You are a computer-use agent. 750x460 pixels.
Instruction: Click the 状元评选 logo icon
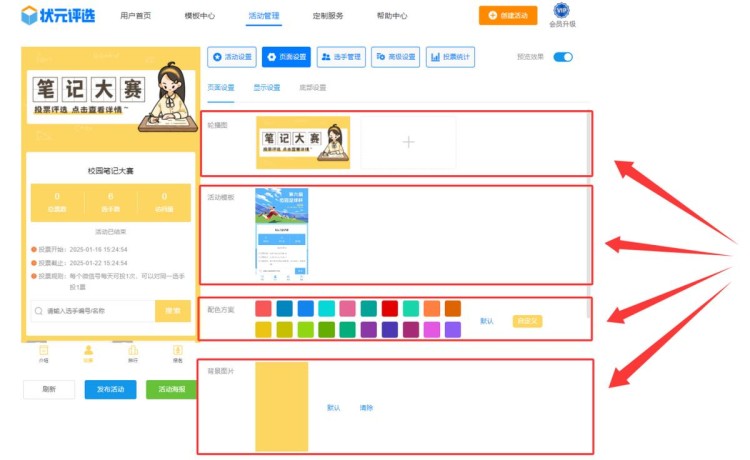click(30, 15)
